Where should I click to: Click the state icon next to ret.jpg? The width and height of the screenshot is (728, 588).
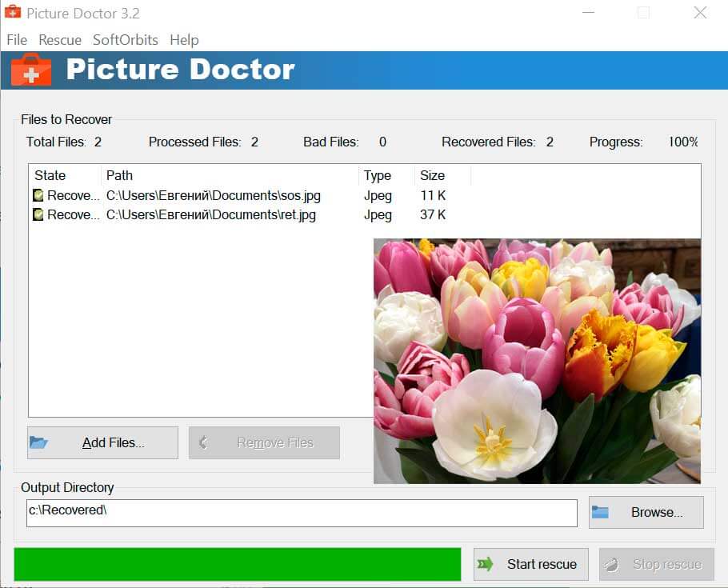click(x=37, y=214)
